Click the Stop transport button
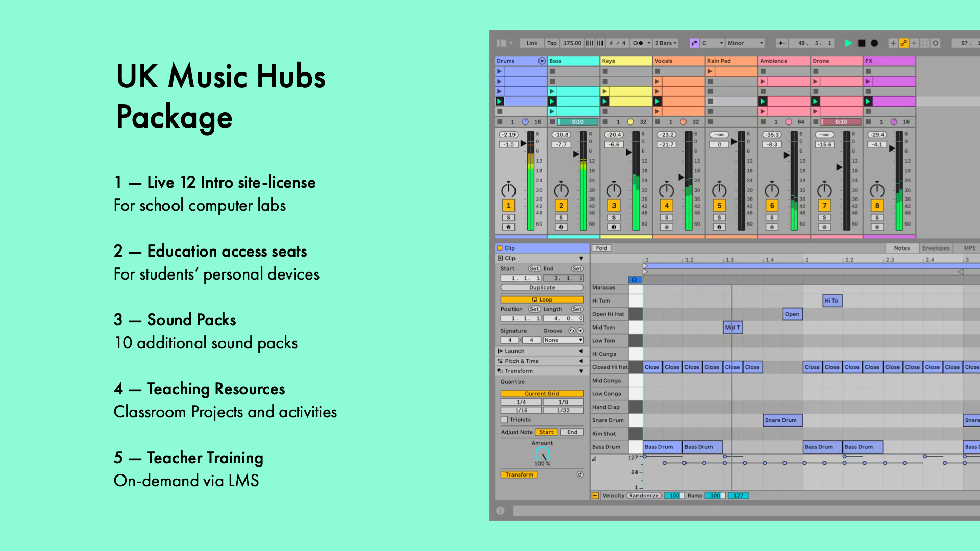 [862, 43]
